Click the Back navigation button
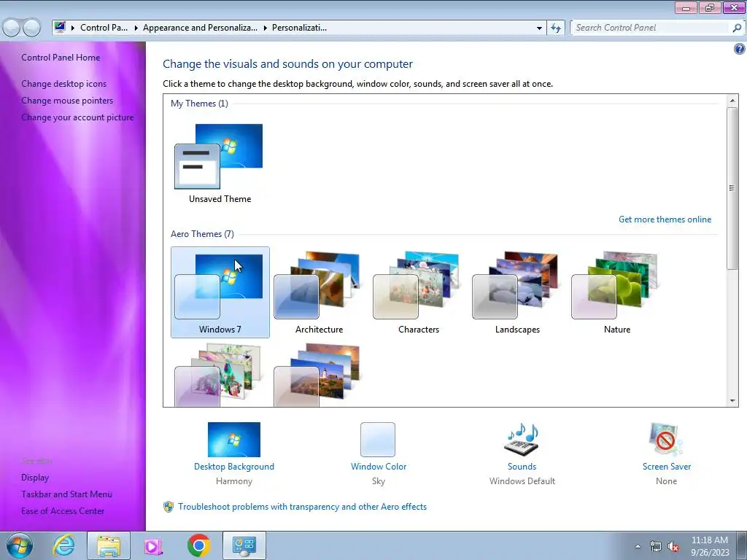 (x=12, y=28)
